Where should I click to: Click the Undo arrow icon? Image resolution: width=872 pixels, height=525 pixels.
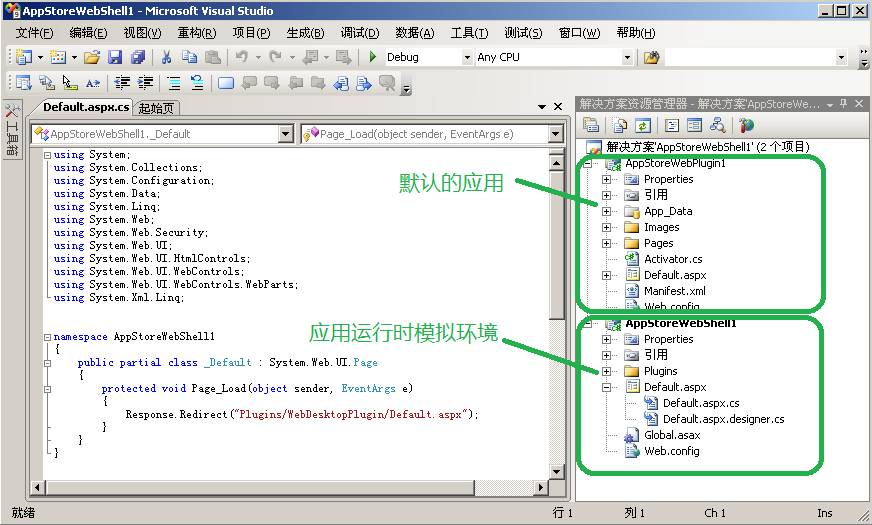click(x=241, y=57)
